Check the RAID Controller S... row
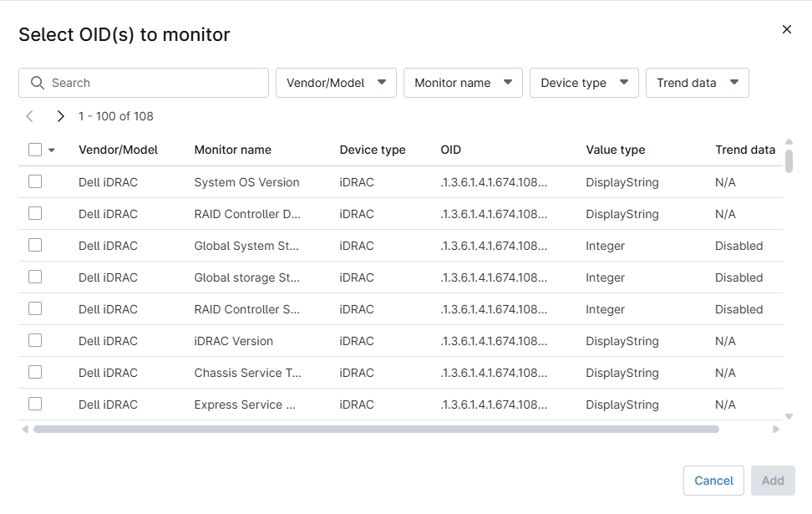This screenshot has width=812, height=514. click(x=35, y=308)
